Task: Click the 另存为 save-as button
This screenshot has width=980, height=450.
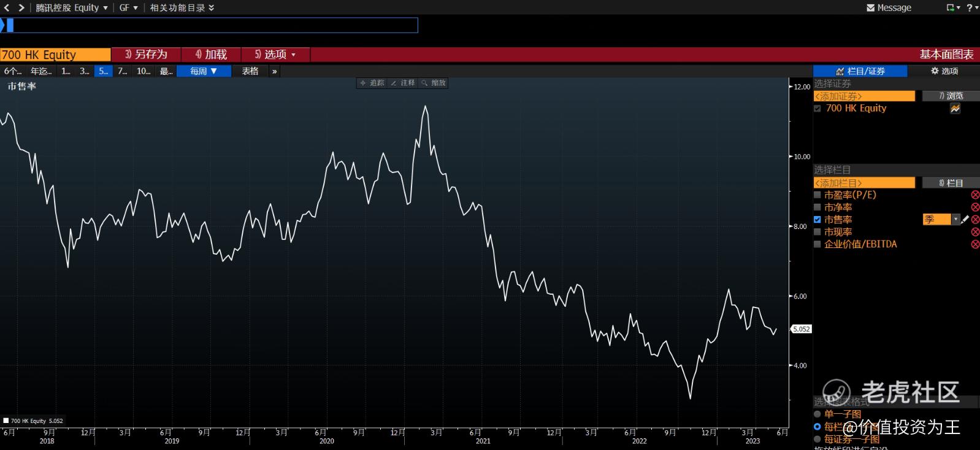Action: tap(146, 55)
